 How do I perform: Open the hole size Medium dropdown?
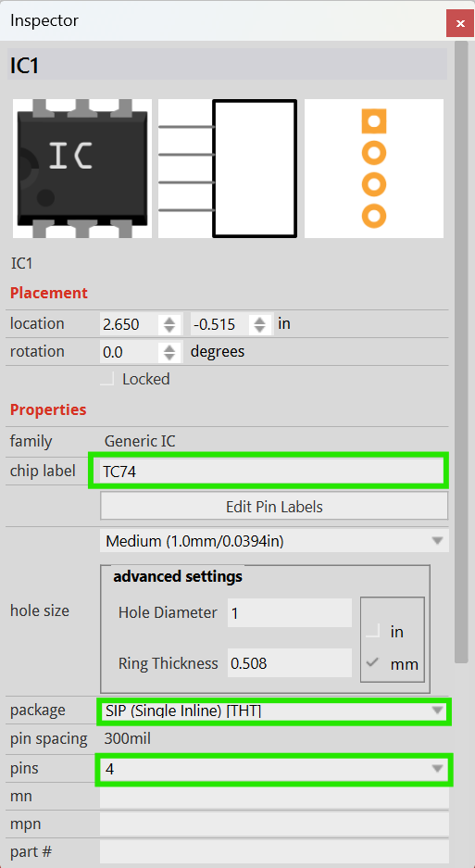pyautogui.click(x=274, y=540)
